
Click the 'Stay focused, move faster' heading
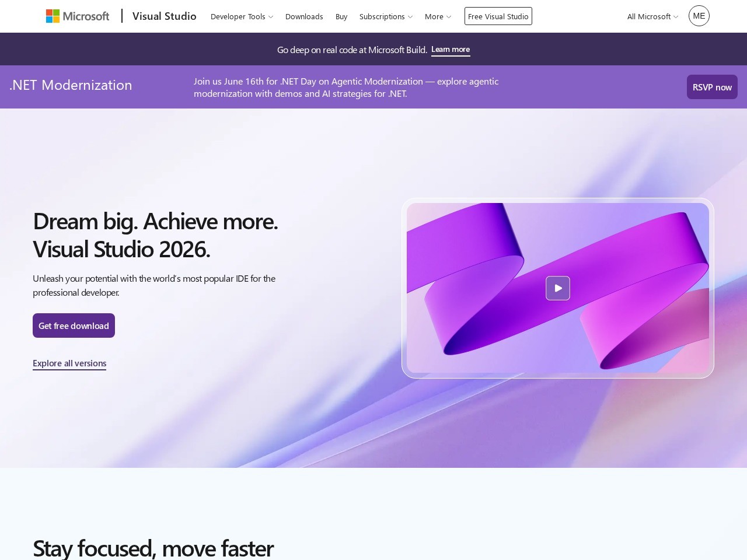coord(153,548)
